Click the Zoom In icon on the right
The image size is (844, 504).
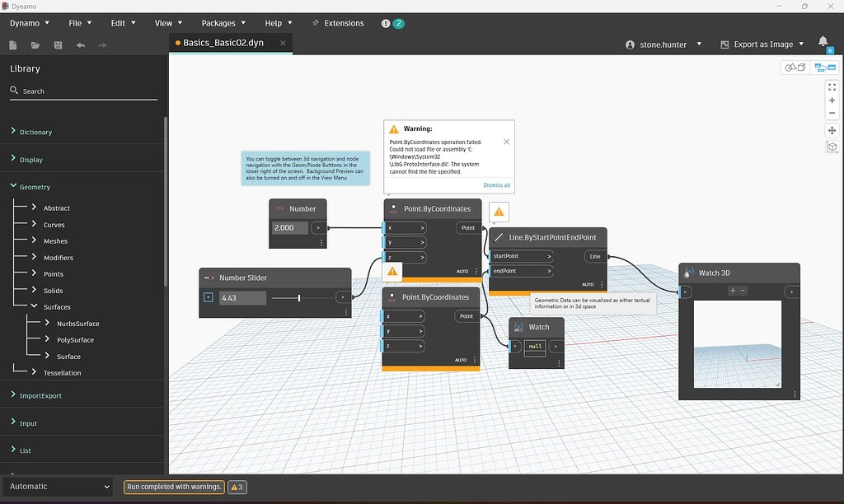[x=832, y=100]
